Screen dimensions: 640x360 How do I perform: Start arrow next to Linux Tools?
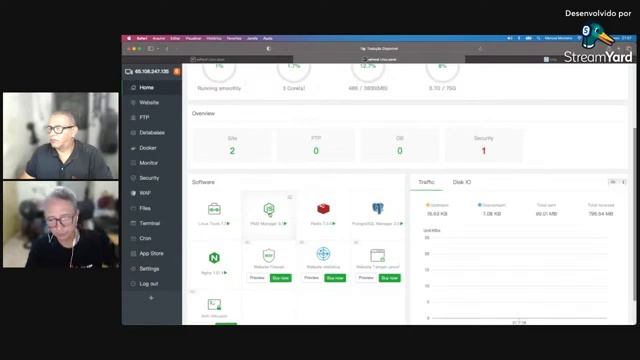point(228,224)
